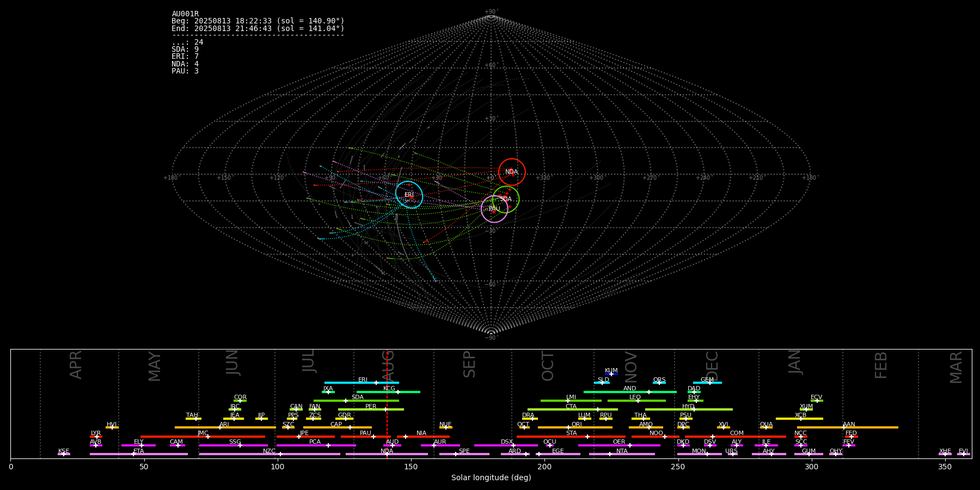Click the −60 latitude label on sky map
This screenshot has width=980, height=490.
pos(491,285)
